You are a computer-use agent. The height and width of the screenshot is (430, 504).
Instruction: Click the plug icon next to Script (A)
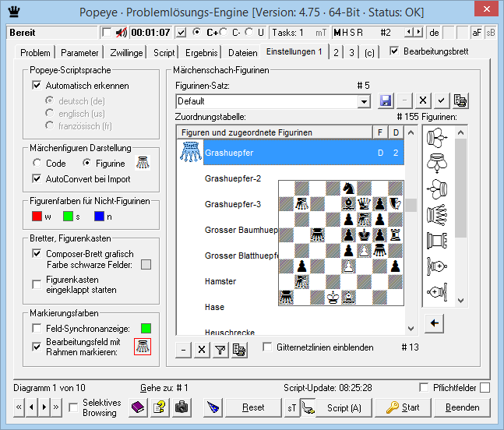tap(308, 407)
